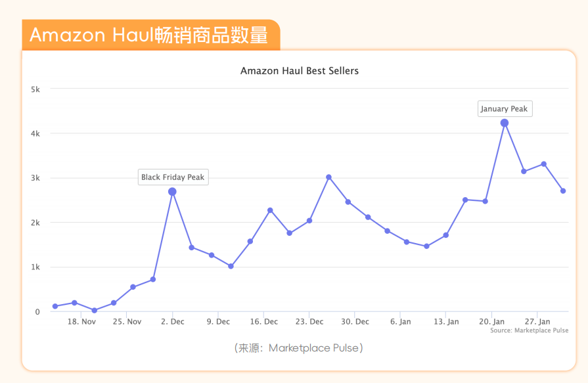Viewport: 588px width, 383px height.
Task: Click the January Peak annotation label
Action: coord(505,109)
